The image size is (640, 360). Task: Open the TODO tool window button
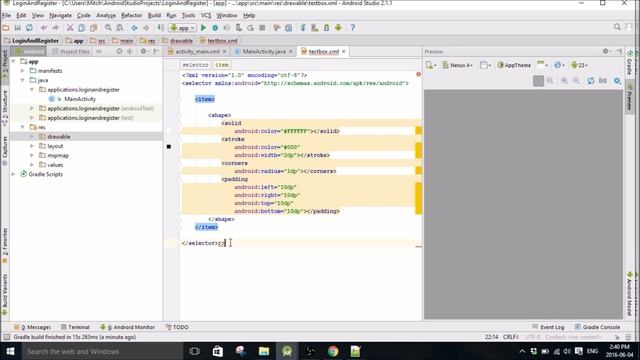[x=177, y=327]
